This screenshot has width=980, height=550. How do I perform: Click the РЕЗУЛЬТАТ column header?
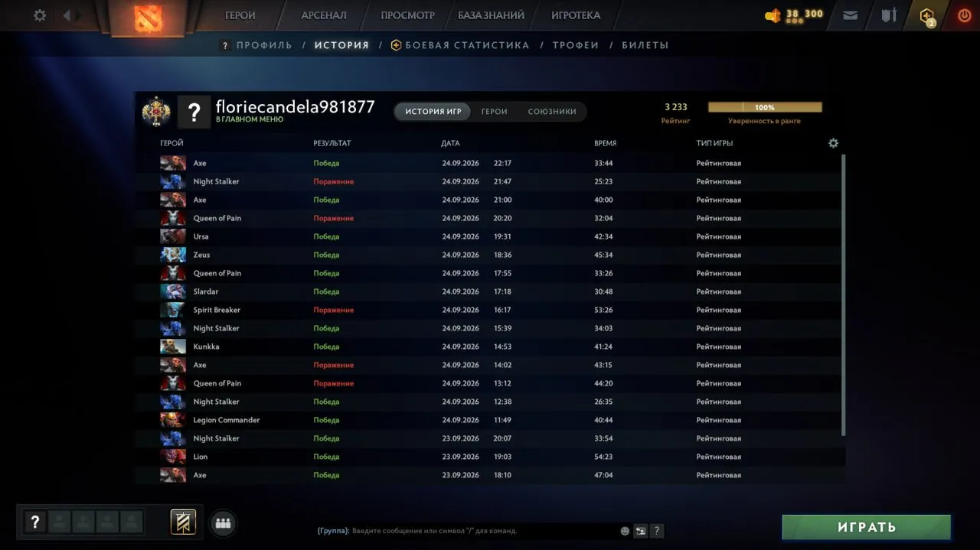[332, 143]
